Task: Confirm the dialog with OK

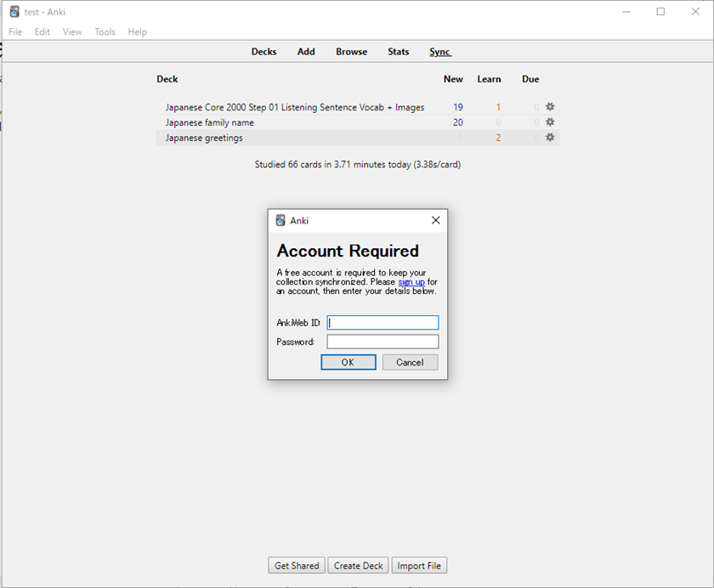Action: coord(348,362)
